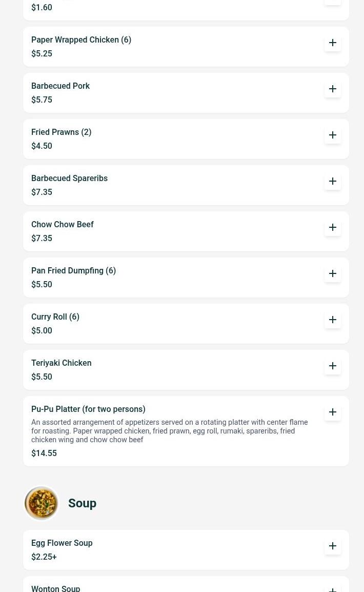Click plus icon for Barbecued Pork
364x592 pixels.
pos(333,89)
